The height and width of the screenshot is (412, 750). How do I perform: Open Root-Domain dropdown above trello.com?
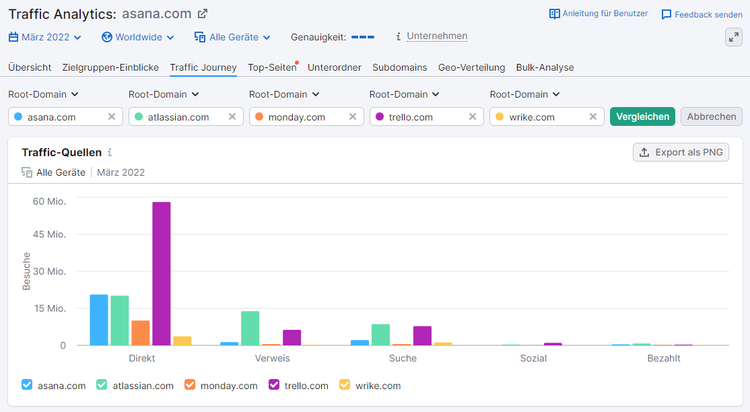pyautogui.click(x=404, y=94)
